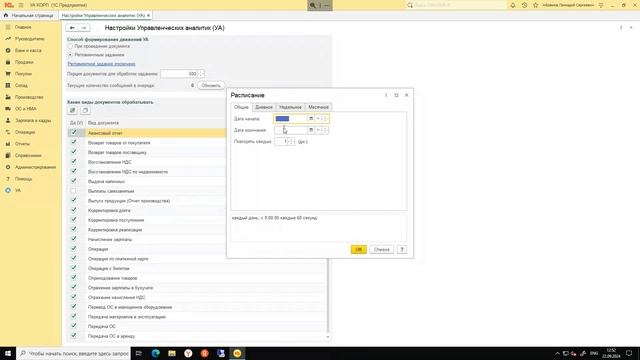640x360 pixels.
Task: Open the 1C main menu icon
Action: (x=8, y=5)
